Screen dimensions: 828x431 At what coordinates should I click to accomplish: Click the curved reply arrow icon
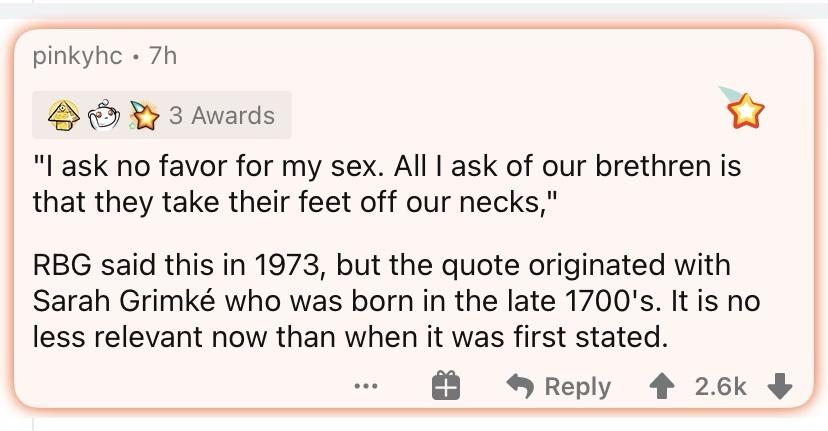[520, 386]
